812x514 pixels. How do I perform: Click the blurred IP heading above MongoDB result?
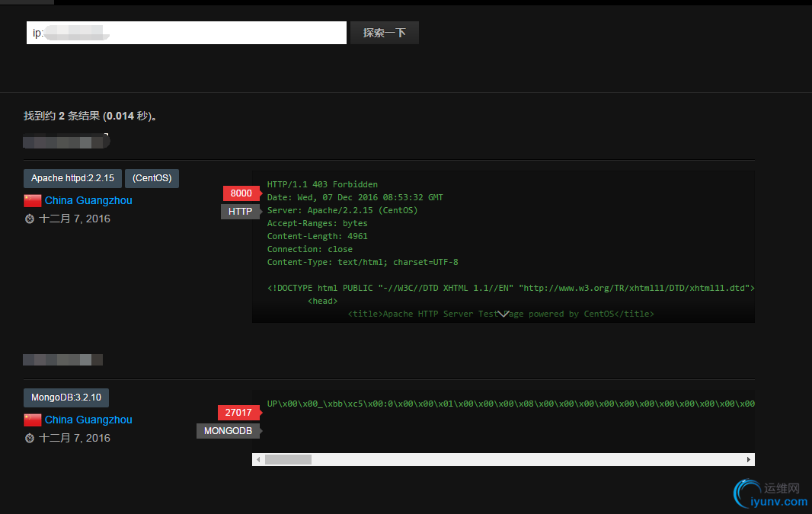(x=62, y=359)
